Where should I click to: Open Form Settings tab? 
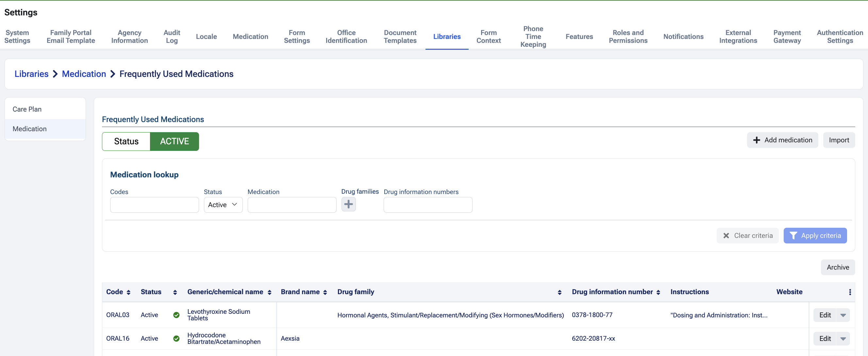pos(296,36)
